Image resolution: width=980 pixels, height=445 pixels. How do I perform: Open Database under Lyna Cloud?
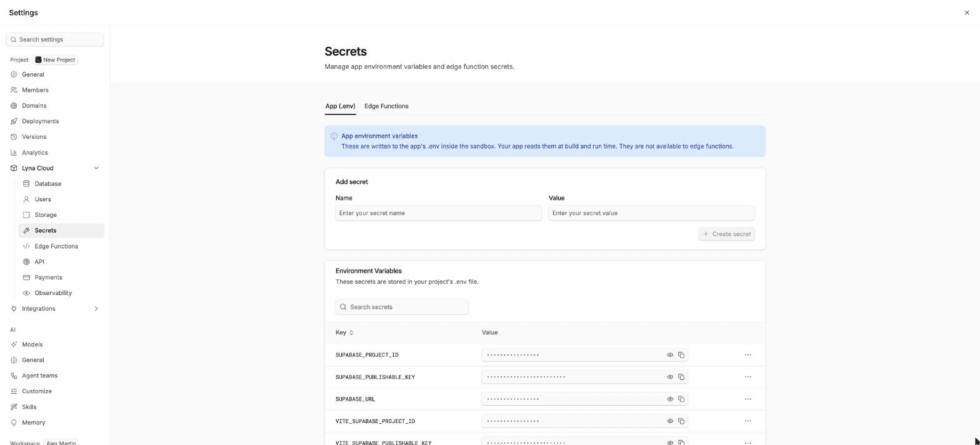coord(61,184)
